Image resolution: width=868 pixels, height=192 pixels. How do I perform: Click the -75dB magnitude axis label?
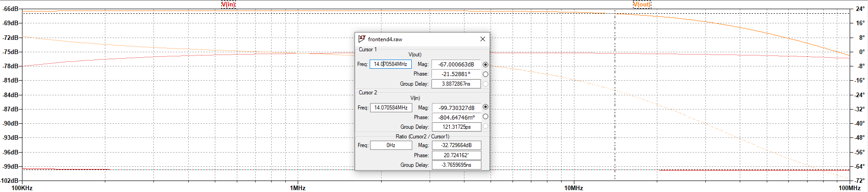[x=11, y=52]
